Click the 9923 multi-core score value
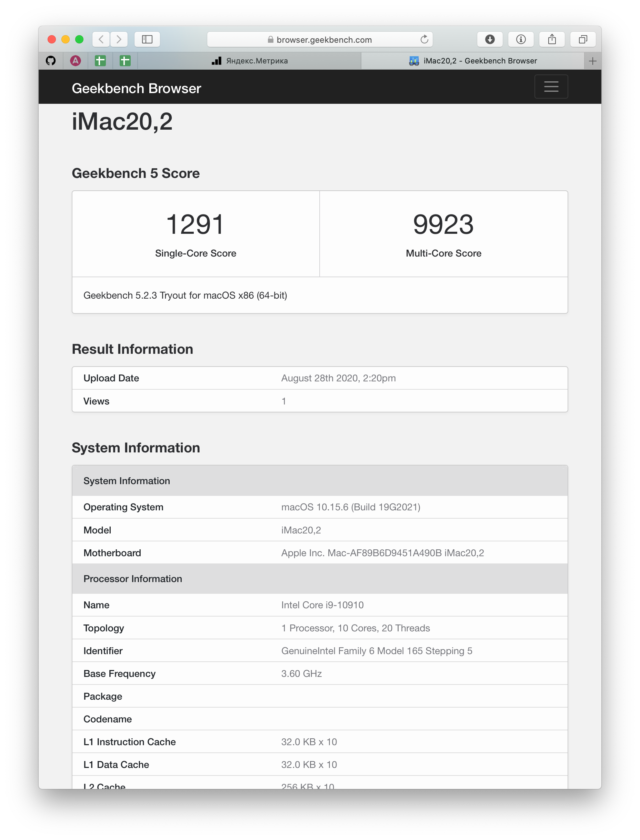Viewport: 640px width, 840px height. click(443, 224)
